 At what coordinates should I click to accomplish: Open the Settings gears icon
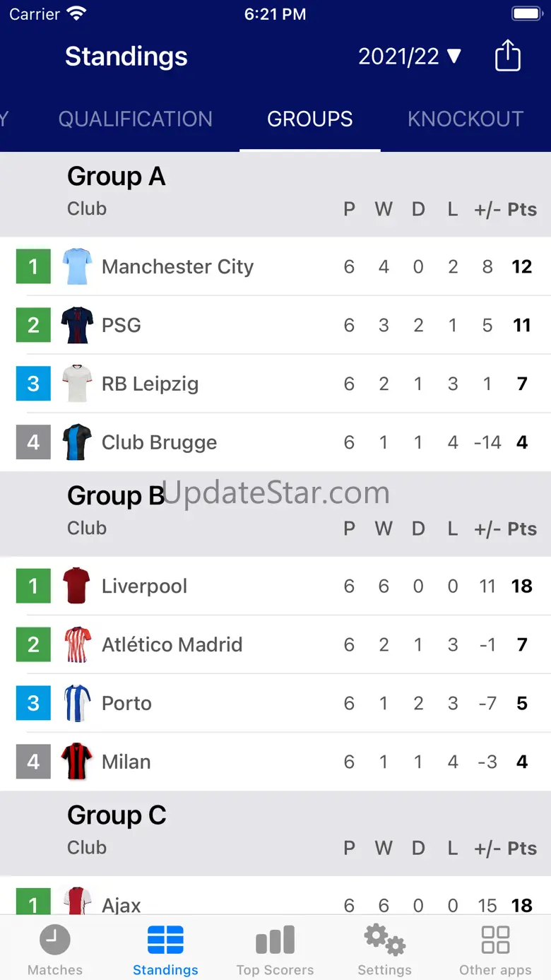[x=384, y=941]
